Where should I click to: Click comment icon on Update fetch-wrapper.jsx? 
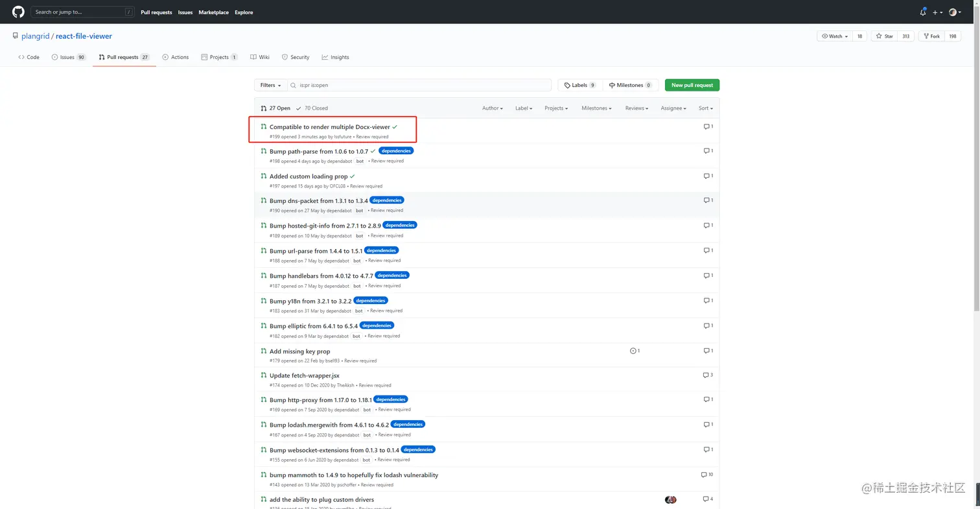point(706,375)
